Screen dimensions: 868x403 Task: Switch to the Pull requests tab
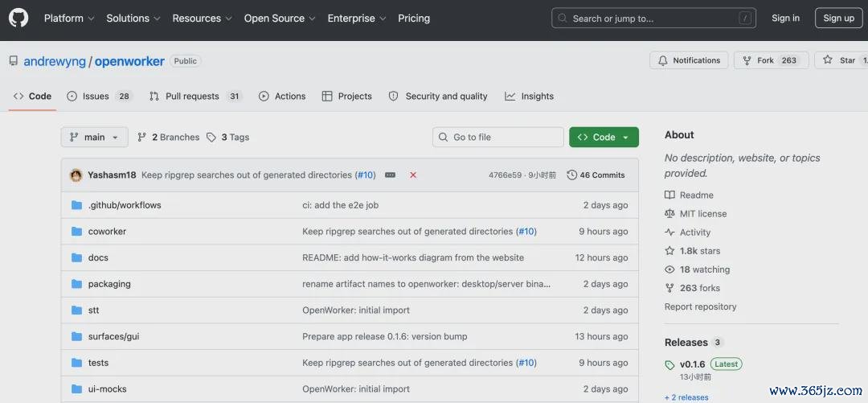tap(195, 97)
